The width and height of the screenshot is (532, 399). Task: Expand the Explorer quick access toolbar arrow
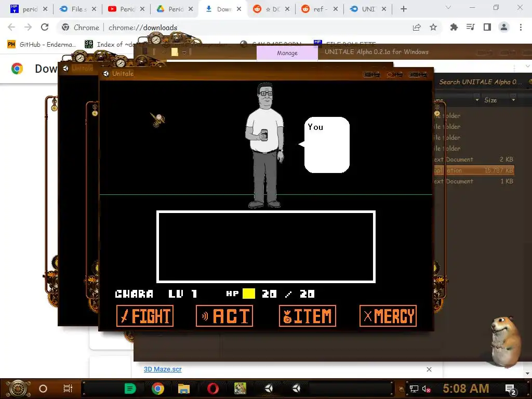tap(184, 52)
